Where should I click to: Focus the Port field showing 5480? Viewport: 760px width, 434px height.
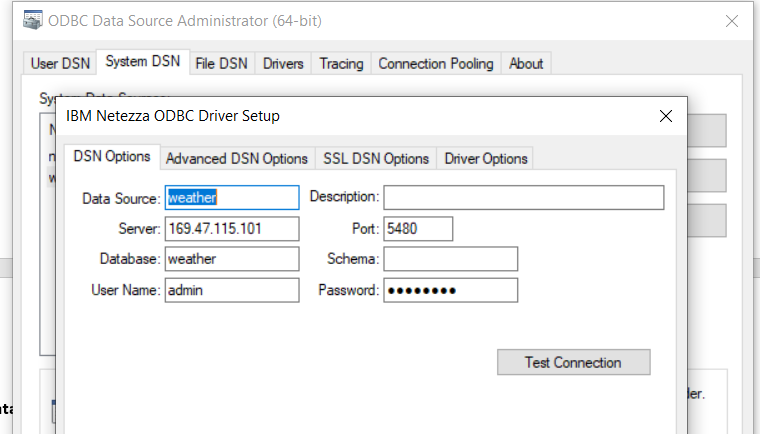tap(418, 229)
